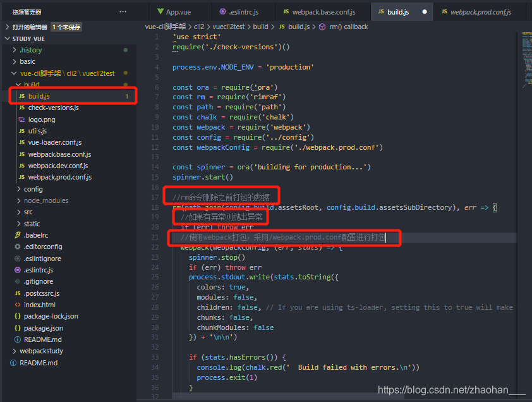Expand the static folder
The height and width of the screenshot is (402, 532).
point(19,224)
